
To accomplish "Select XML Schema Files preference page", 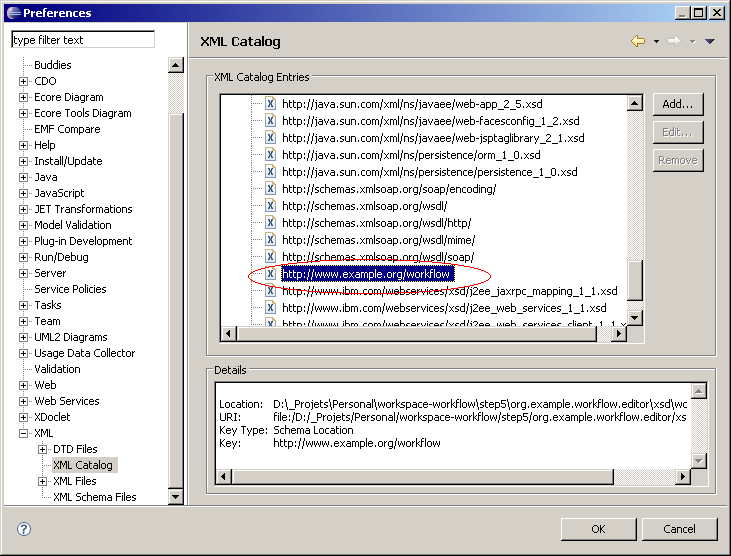I will pos(94,497).
